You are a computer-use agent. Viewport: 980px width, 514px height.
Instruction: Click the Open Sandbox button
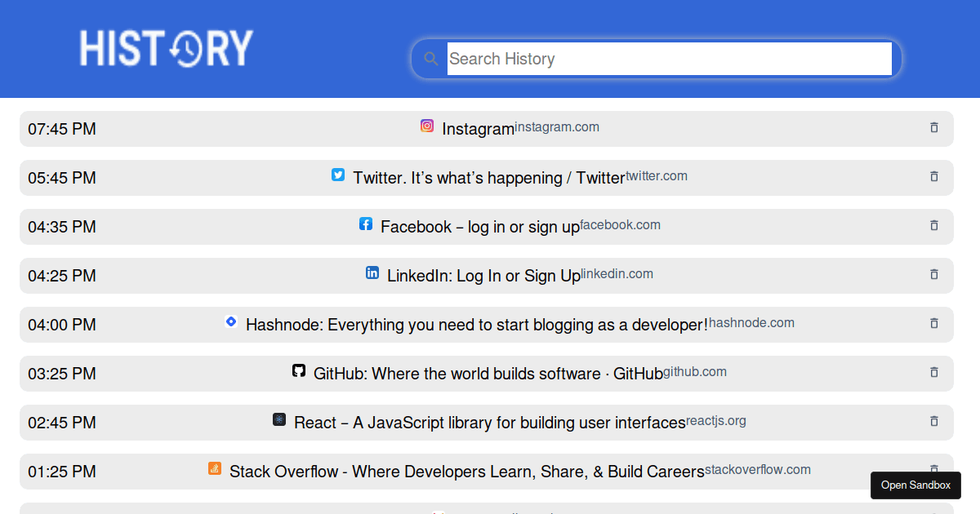[x=915, y=485]
